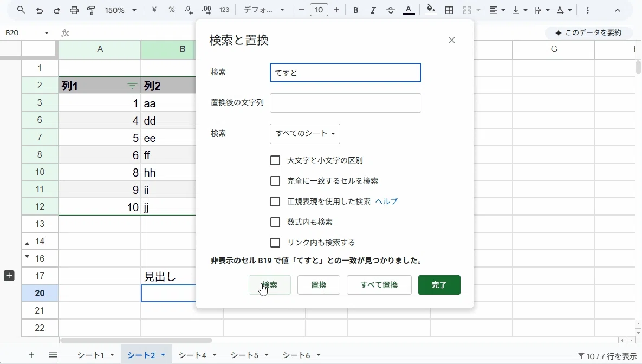Apply percent format
642x364 pixels.
pos(172,10)
